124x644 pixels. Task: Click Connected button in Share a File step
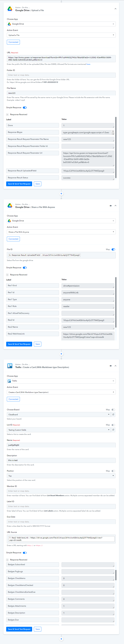pos(13,239)
